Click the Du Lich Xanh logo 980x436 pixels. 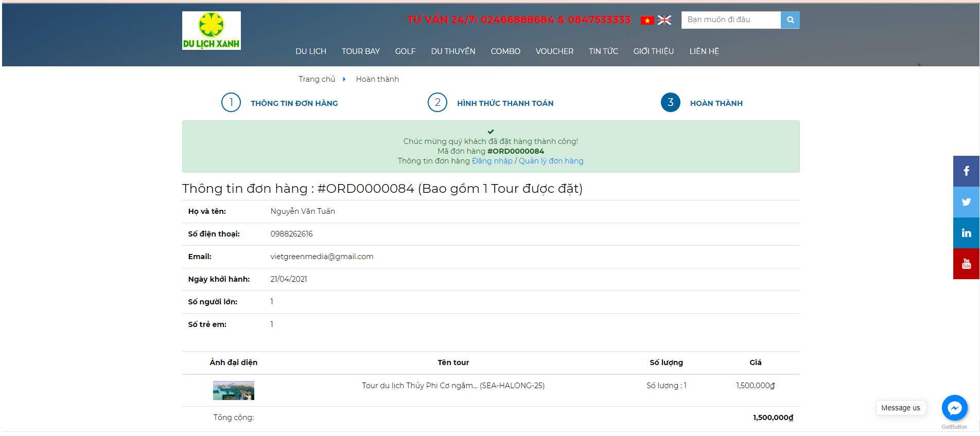(x=211, y=31)
